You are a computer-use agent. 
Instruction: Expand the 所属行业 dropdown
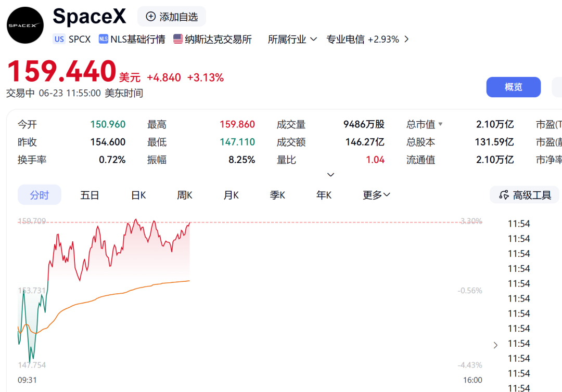[x=292, y=39]
